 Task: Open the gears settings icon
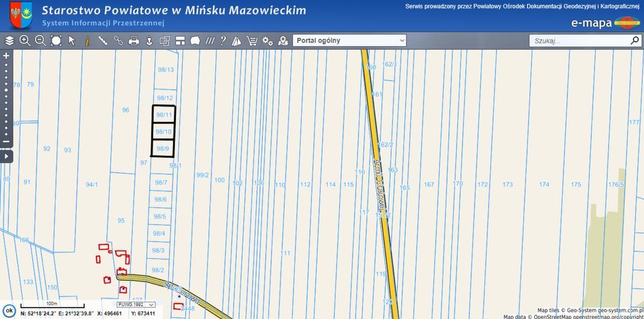tap(267, 41)
